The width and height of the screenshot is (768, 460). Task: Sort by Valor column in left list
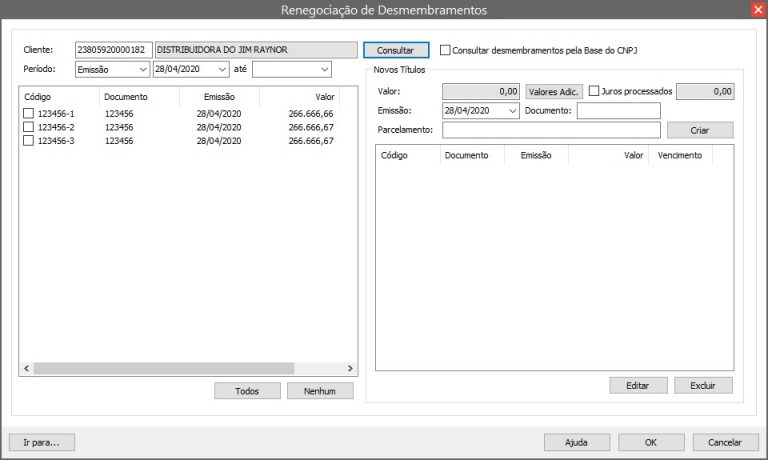tap(299, 97)
